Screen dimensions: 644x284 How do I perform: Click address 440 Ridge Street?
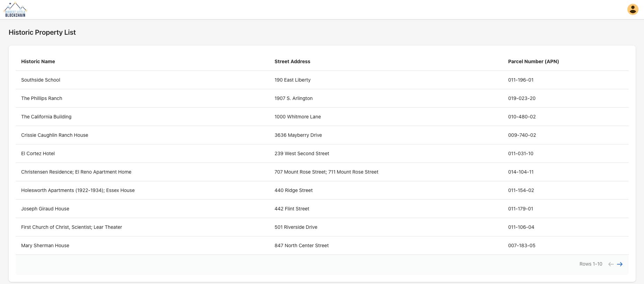click(x=293, y=190)
